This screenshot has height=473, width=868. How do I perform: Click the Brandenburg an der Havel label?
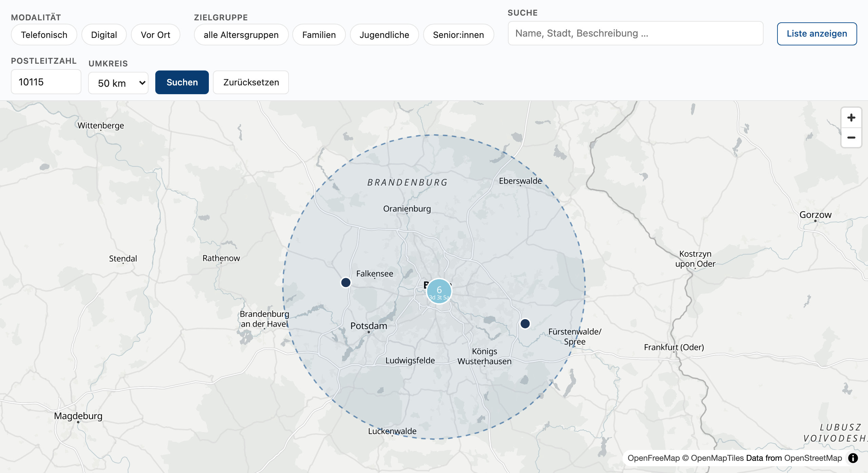tap(264, 319)
